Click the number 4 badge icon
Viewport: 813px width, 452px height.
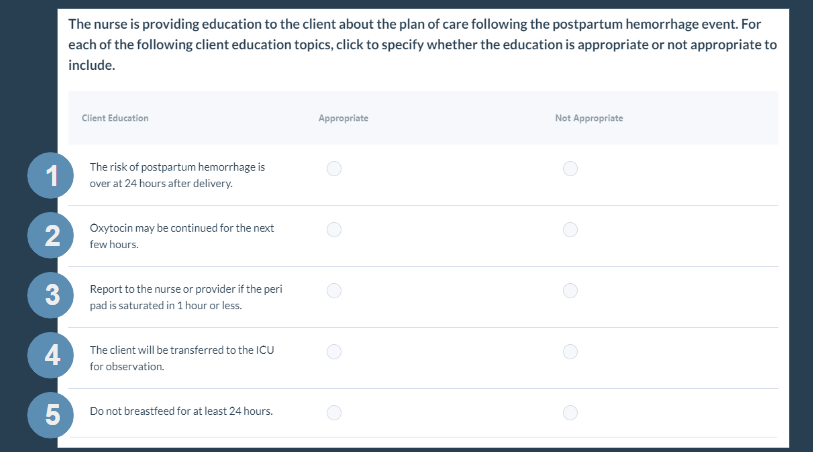pos(51,355)
